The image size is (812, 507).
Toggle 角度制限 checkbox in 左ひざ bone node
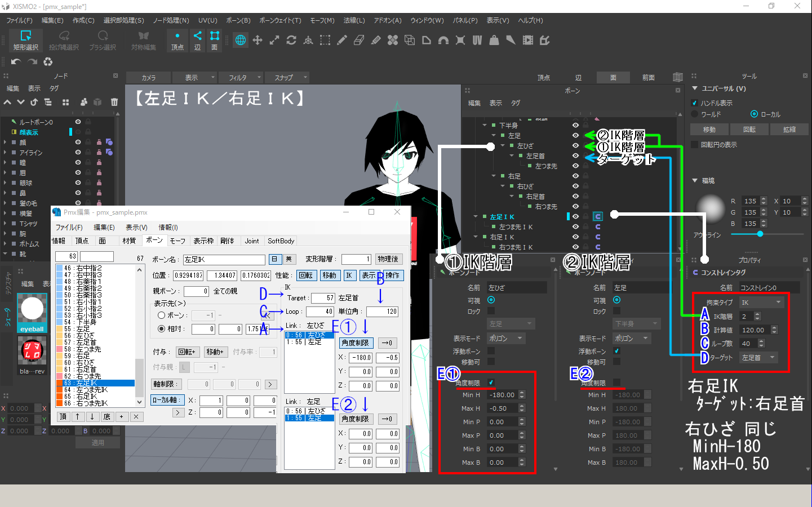click(491, 383)
